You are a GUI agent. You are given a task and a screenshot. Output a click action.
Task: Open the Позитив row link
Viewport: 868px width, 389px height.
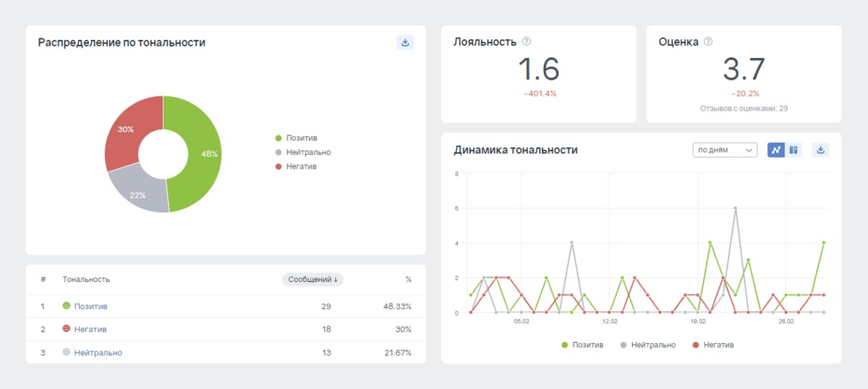pos(91,306)
